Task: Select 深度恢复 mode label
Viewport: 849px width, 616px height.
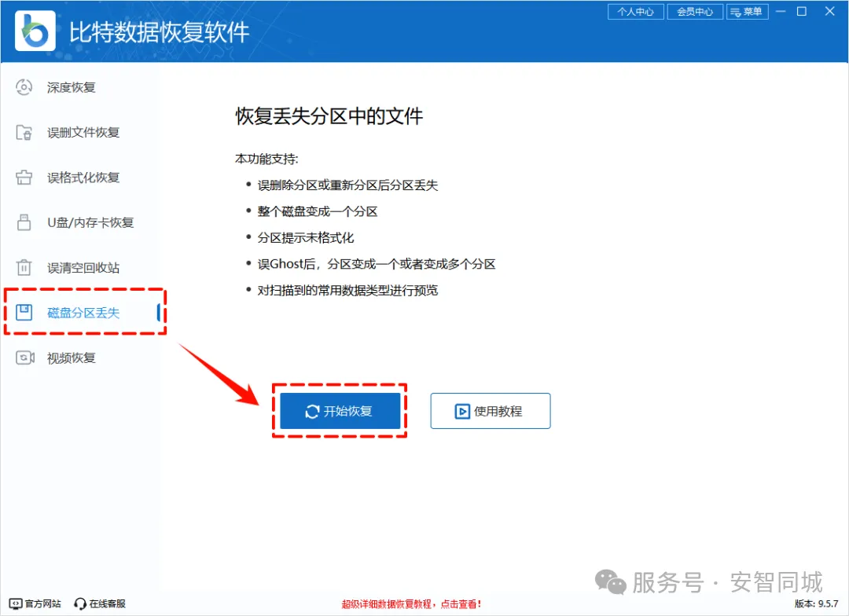Action: [71, 87]
